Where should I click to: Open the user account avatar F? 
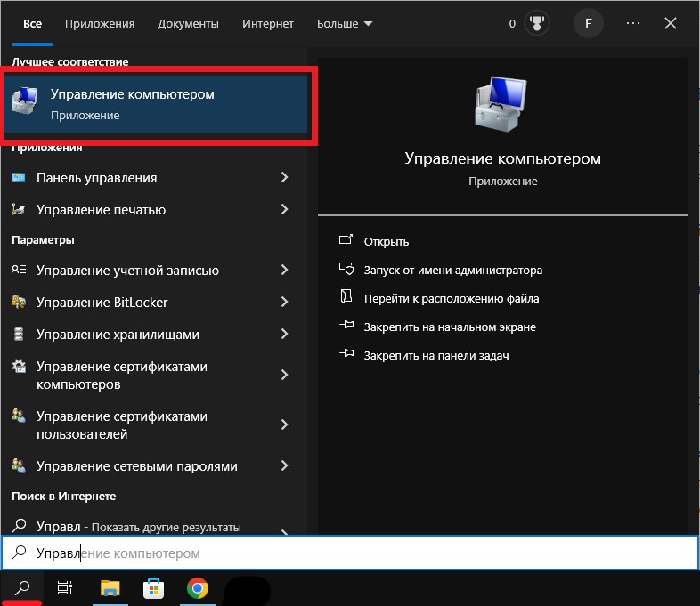(588, 24)
